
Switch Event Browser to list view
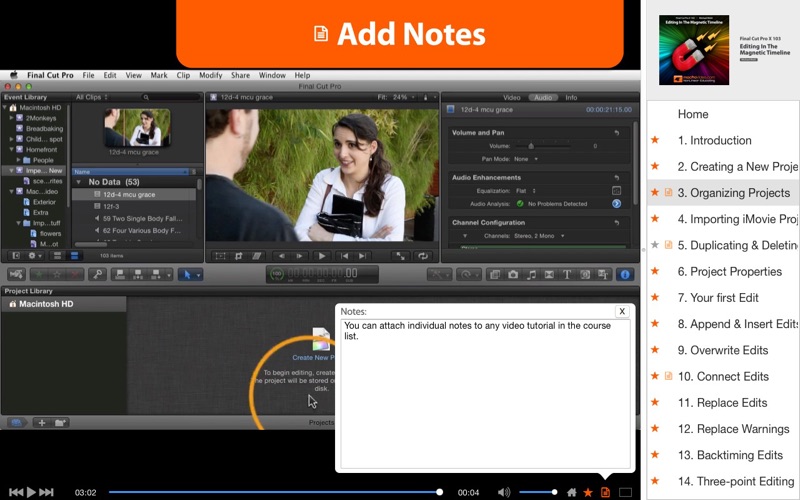74,256
